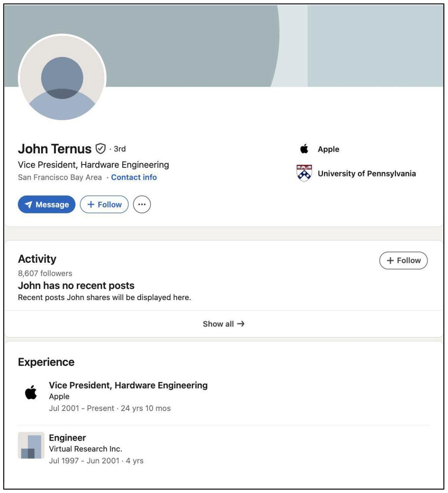Click Recent posts John shares will be displayed here
Image resolution: width=448 pixels, height=493 pixels.
tap(104, 297)
